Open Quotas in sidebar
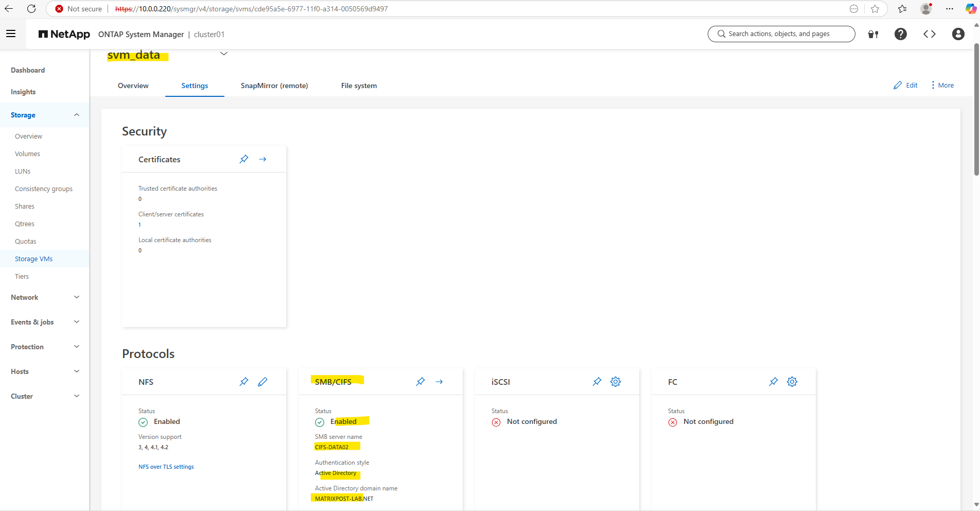 tap(26, 241)
